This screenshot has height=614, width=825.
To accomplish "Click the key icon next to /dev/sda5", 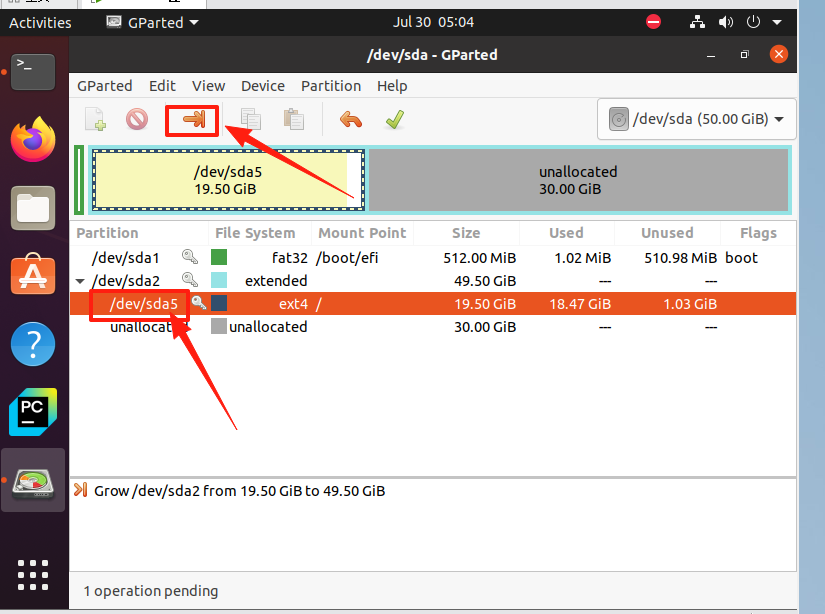I will [198, 303].
